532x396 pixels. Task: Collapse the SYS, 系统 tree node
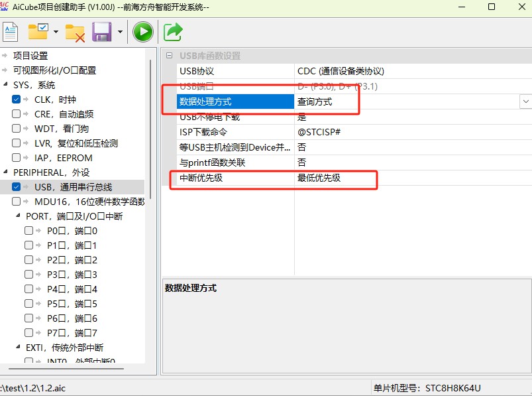click(x=5, y=84)
